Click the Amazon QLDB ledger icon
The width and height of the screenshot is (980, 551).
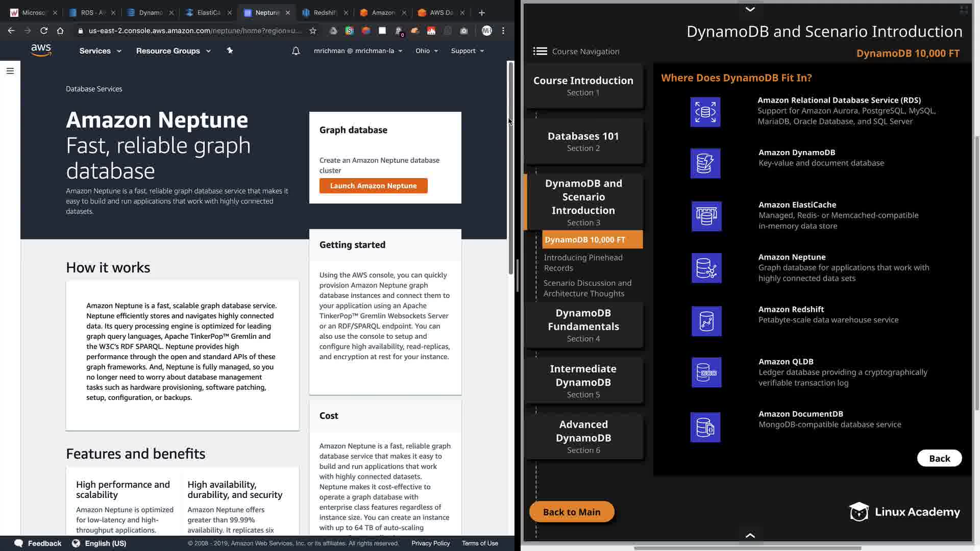click(x=706, y=372)
